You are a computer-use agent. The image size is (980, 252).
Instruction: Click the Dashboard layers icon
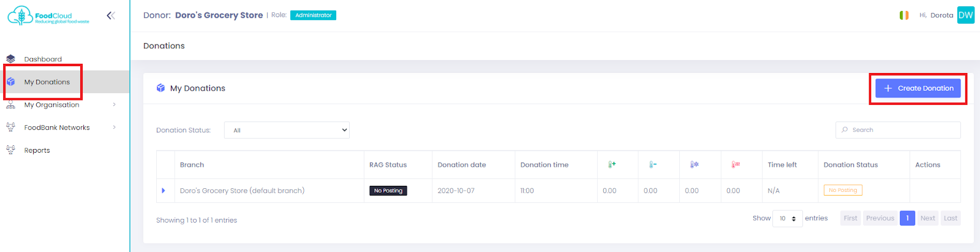[10, 59]
